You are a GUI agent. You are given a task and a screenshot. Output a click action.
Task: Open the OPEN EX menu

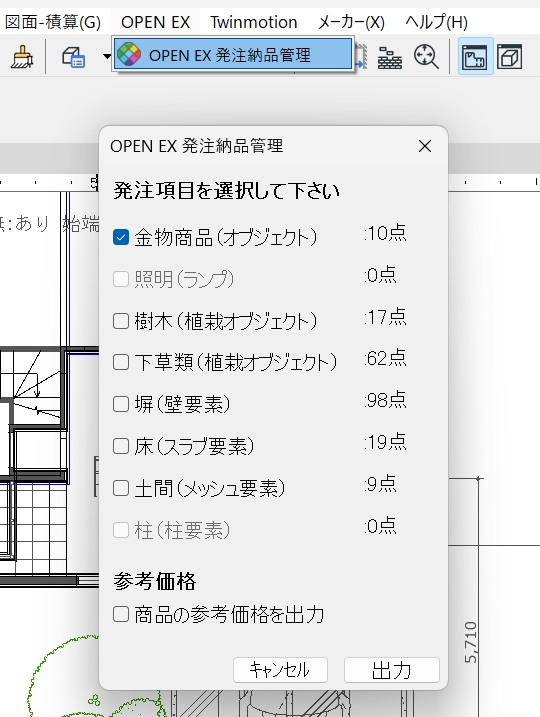pos(155,22)
